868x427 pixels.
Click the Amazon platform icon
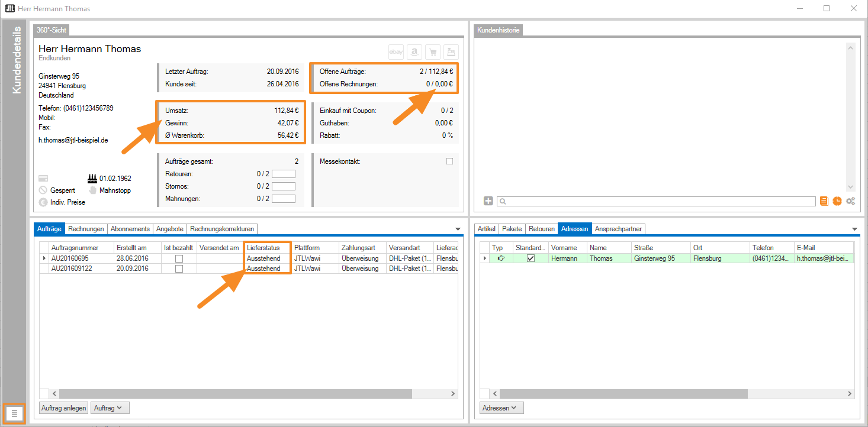[414, 52]
